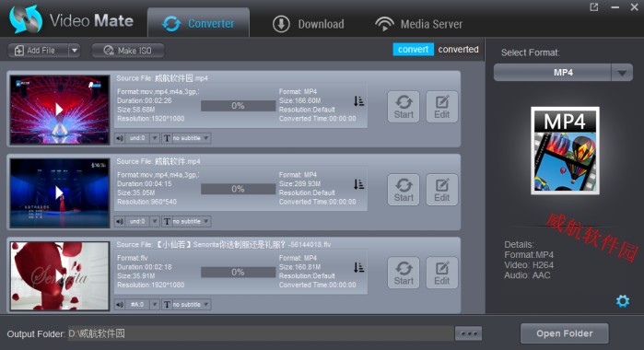Play the first video thumbnail preview

tap(60, 110)
